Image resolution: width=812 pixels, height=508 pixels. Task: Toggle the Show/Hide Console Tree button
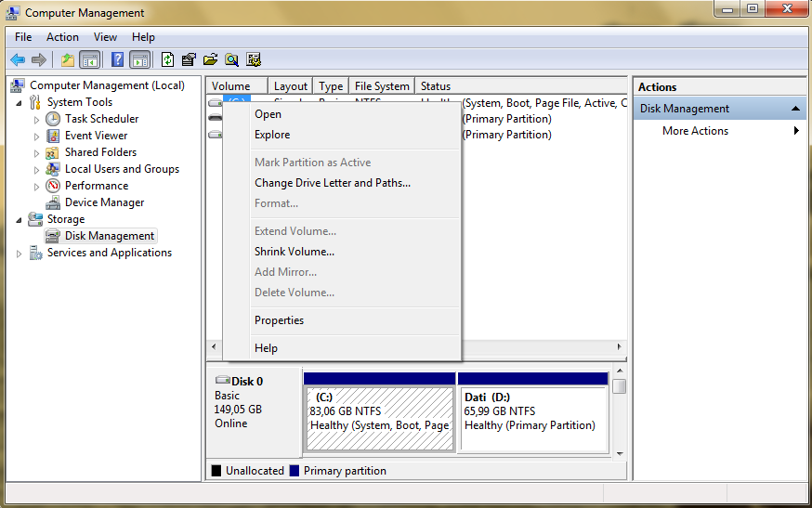point(89,59)
